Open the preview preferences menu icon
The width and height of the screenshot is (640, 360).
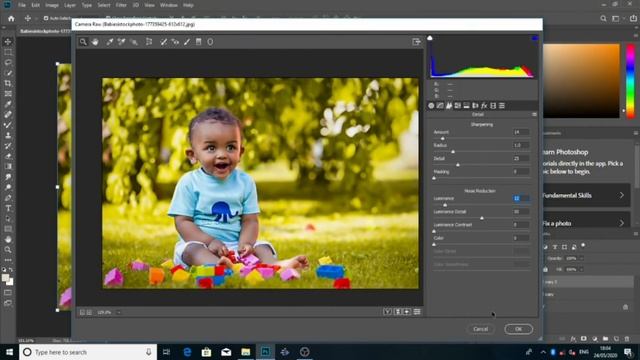point(417,312)
